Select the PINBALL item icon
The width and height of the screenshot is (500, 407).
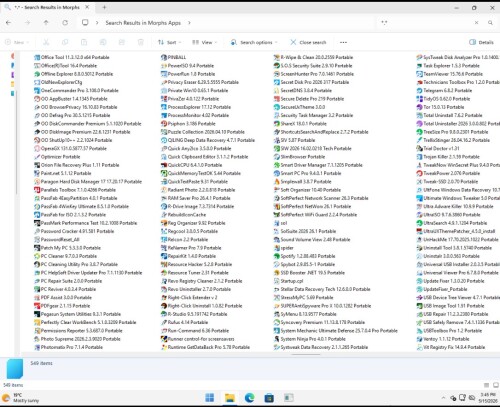click(164, 57)
